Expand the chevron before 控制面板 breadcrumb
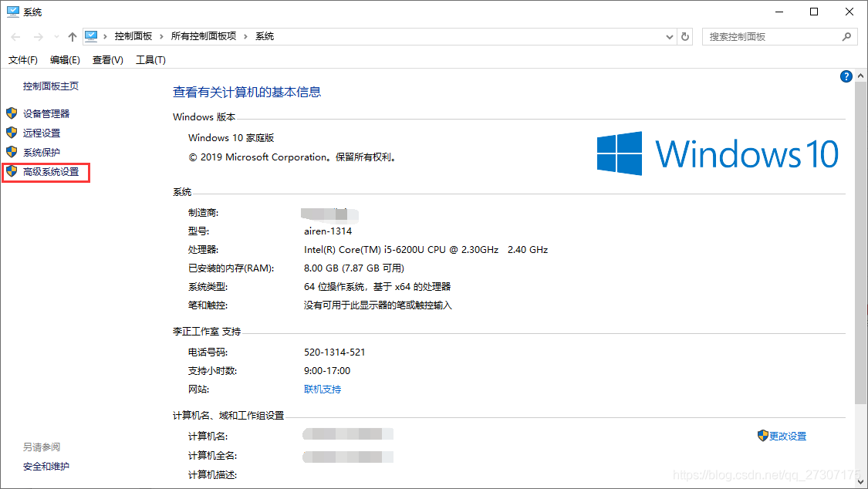Viewport: 868px width, 489px height. pyautogui.click(x=105, y=36)
